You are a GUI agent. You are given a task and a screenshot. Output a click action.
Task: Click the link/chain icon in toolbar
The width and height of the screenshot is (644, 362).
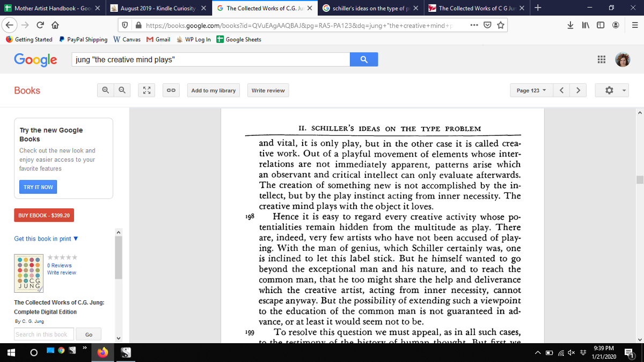click(x=171, y=90)
